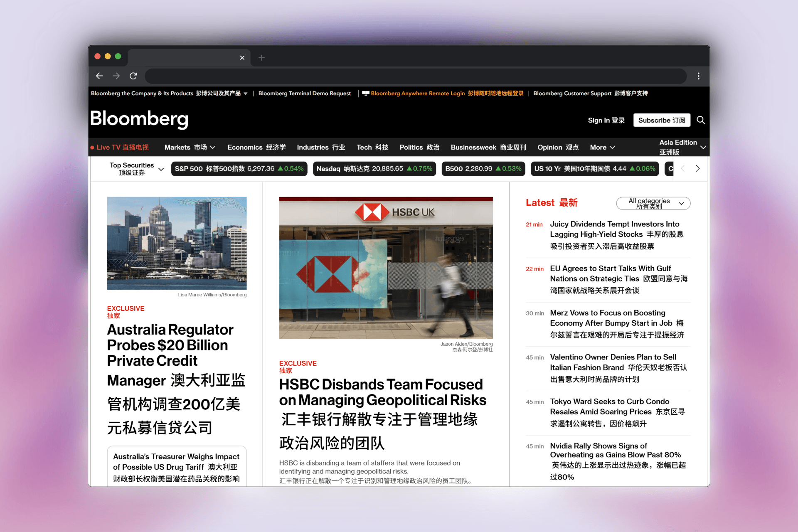
Task: Click the S&P 500 ticker
Action: tap(239, 169)
